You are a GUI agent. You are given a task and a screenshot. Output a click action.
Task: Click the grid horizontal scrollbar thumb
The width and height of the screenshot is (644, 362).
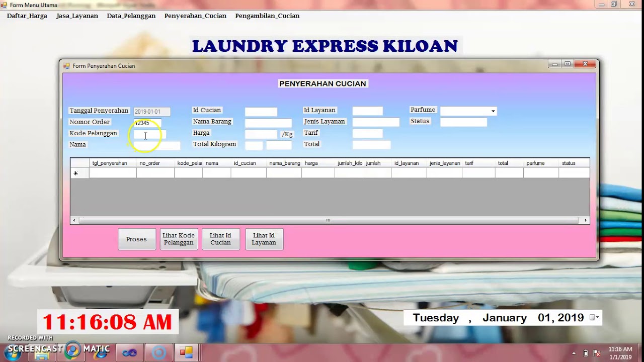tap(328, 220)
